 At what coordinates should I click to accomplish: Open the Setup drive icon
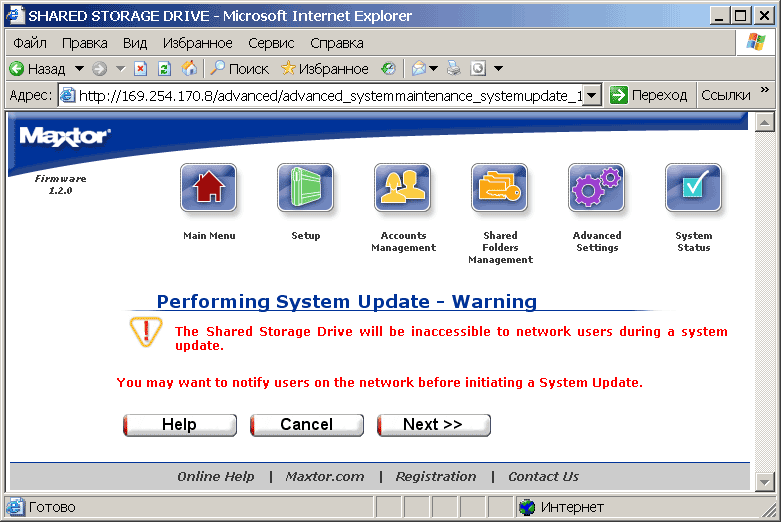pos(305,188)
